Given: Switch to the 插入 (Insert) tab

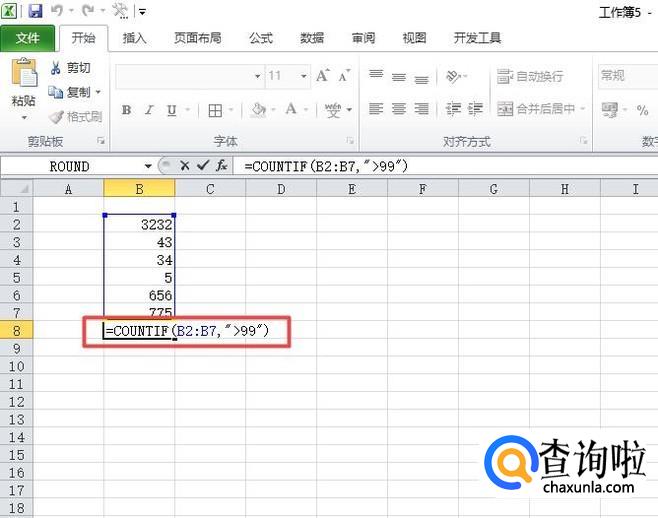Looking at the screenshot, I should click(x=134, y=38).
